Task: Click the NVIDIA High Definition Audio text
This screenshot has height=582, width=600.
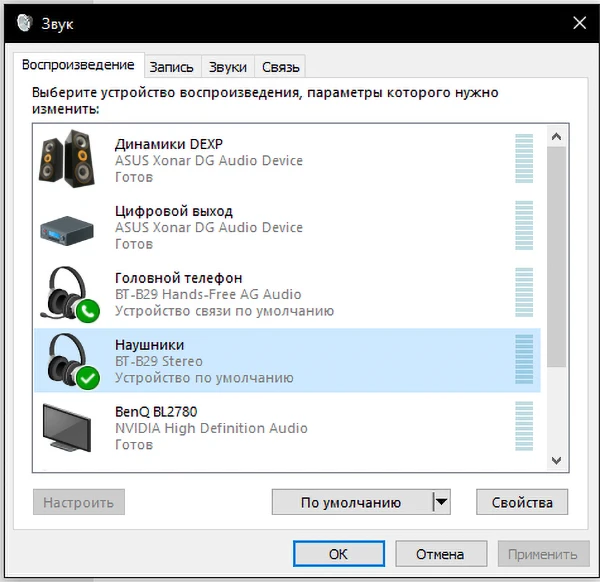Action: (x=211, y=428)
